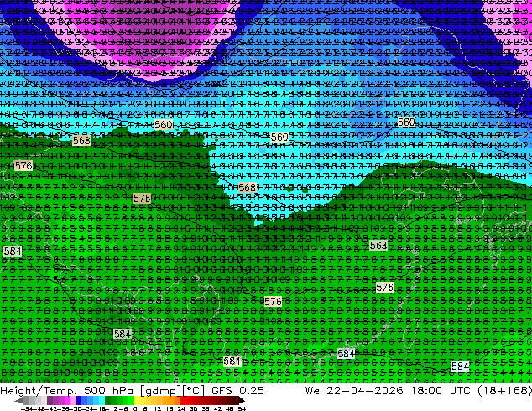532x411 pixels.
Task: Click the '[°C]' unit label
Action: (x=194, y=391)
